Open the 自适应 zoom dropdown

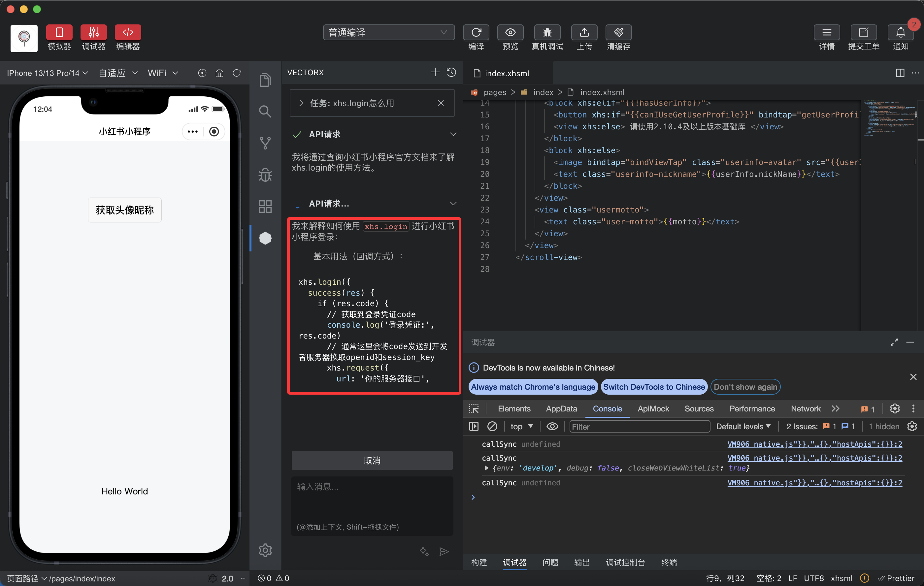click(x=118, y=73)
